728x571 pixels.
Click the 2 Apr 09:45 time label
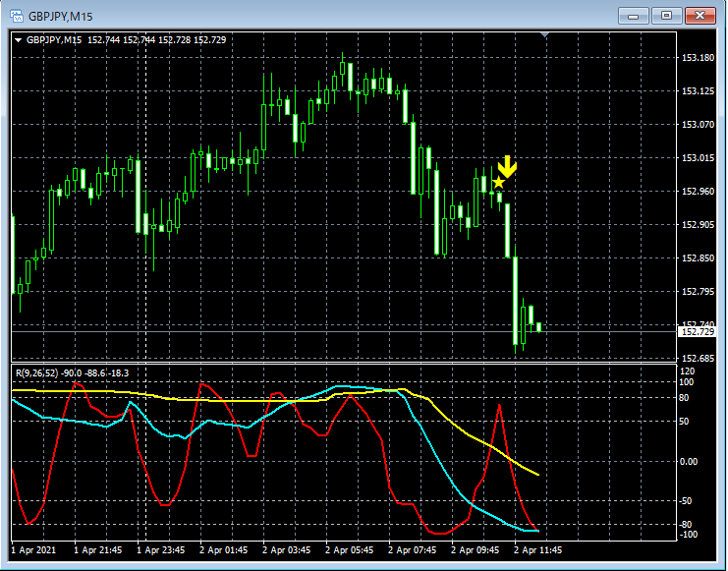(x=475, y=550)
